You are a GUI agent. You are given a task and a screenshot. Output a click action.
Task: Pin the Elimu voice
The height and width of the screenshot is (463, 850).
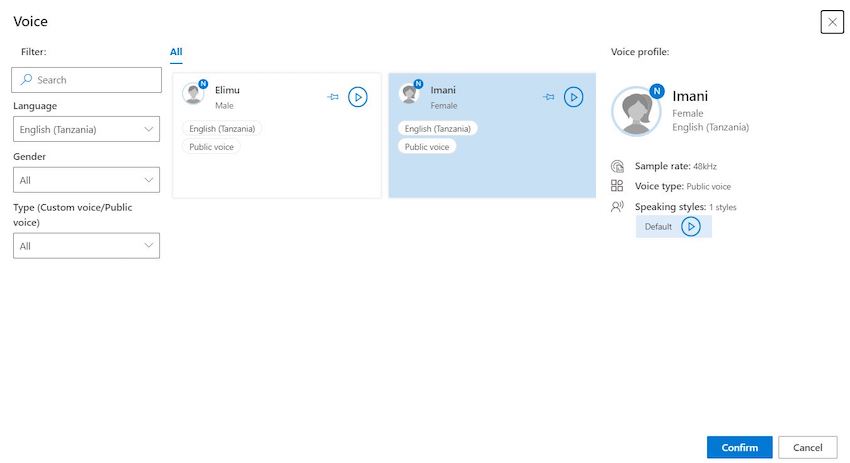(x=333, y=97)
